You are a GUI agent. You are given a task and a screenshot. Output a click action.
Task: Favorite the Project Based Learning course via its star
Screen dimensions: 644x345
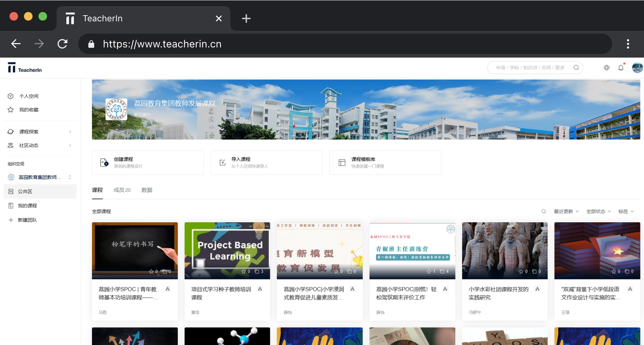coord(244,272)
